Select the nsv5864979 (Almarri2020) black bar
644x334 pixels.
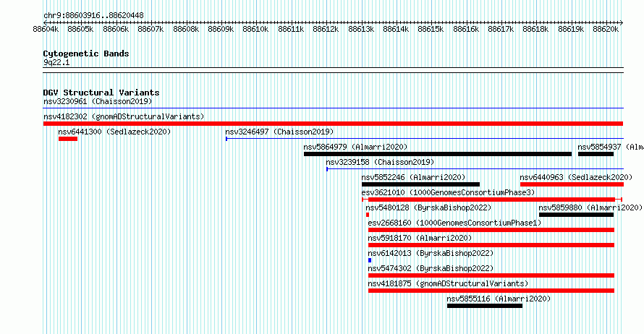click(437, 154)
